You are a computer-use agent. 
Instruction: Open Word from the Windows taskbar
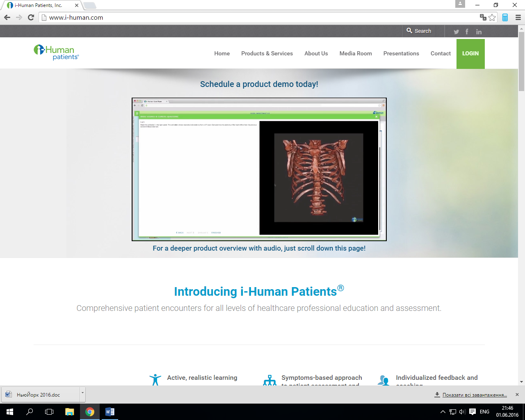pos(110,412)
